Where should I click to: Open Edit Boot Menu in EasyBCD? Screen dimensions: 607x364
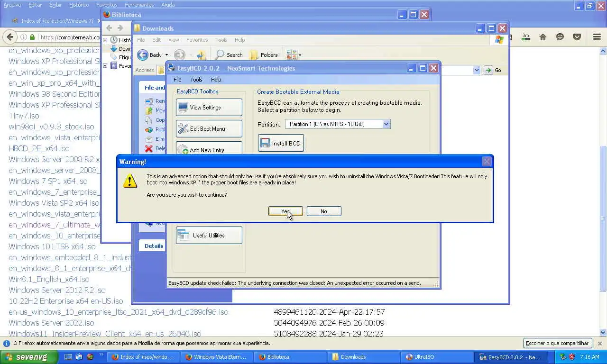click(209, 129)
